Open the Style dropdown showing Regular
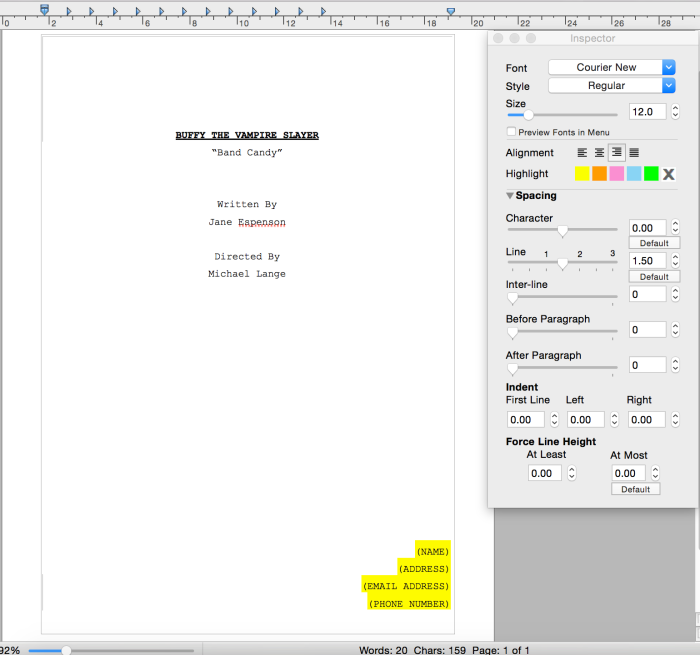The height and width of the screenshot is (655, 700). coord(612,85)
